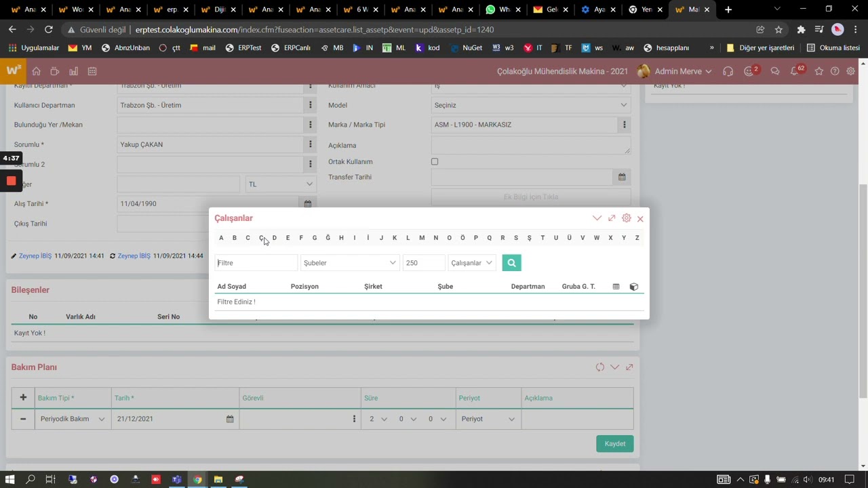Open the Periyodik Bakım type dropdown
The width and height of the screenshot is (868, 488).
pyautogui.click(x=73, y=419)
